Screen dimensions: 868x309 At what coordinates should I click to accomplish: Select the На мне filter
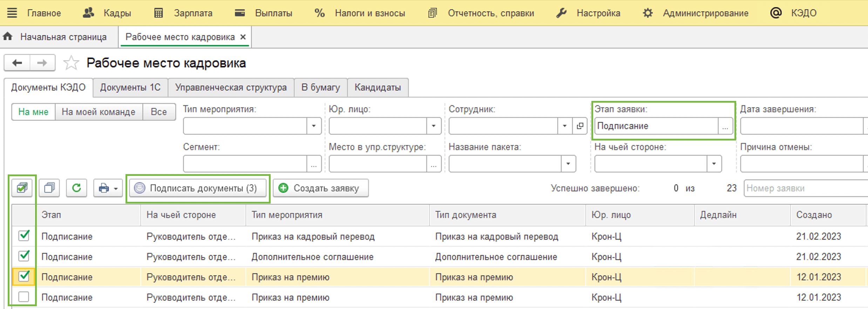[33, 112]
